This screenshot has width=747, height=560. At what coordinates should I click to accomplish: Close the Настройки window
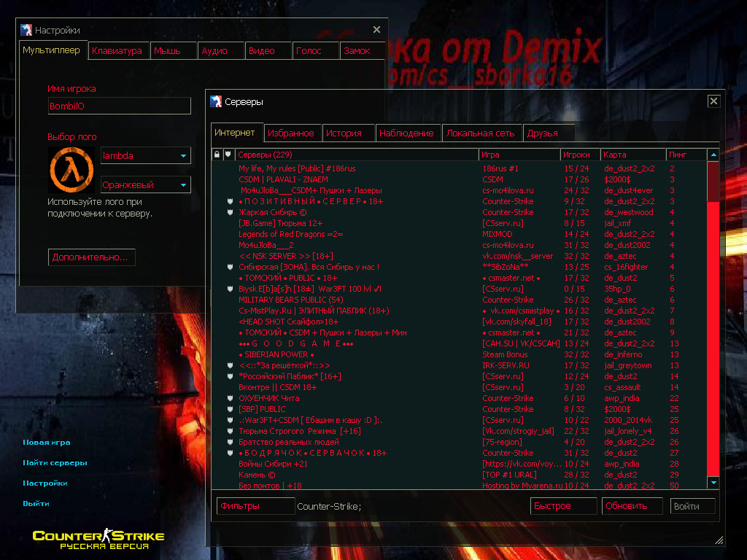pos(376,29)
